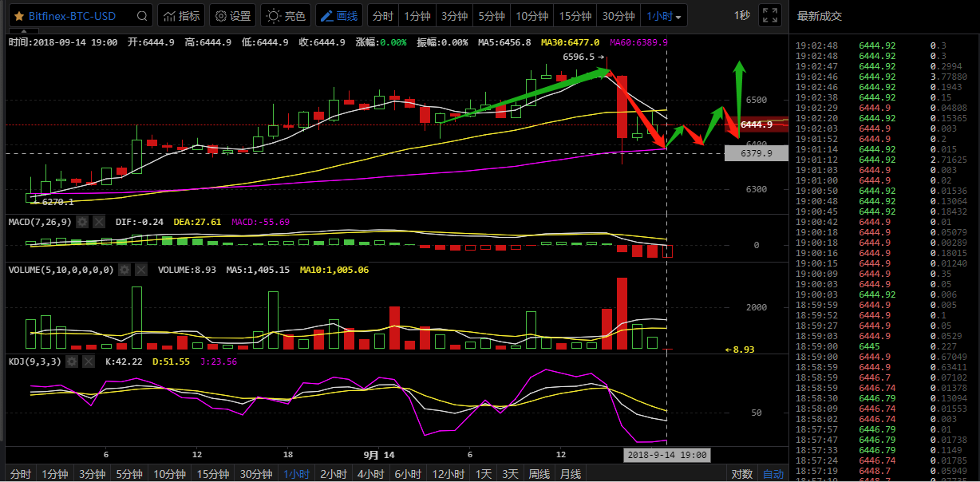Screen dimensions: 980x482
Task: Select 3分钟 in the top toolbar
Action: (454, 16)
